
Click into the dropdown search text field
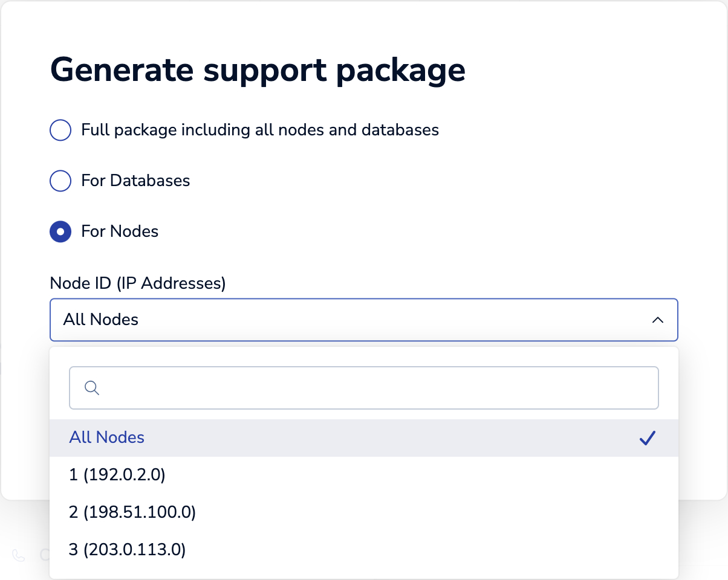click(375, 387)
